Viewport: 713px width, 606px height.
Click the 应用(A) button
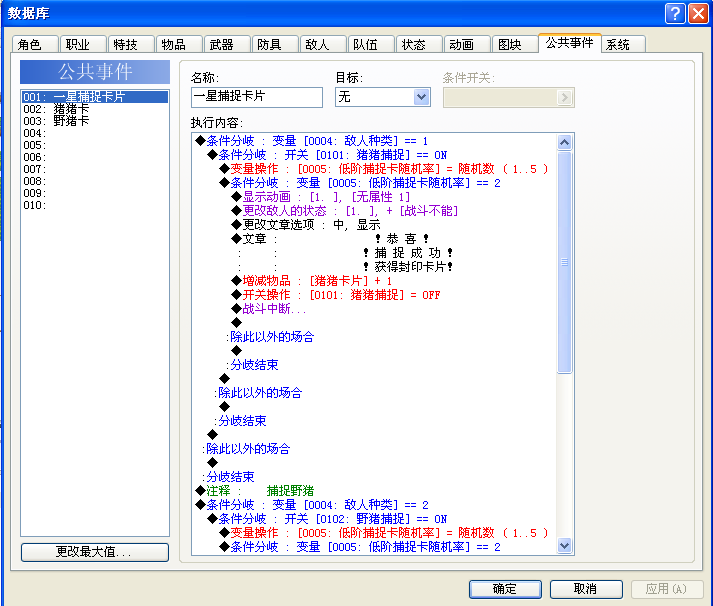coord(667,589)
